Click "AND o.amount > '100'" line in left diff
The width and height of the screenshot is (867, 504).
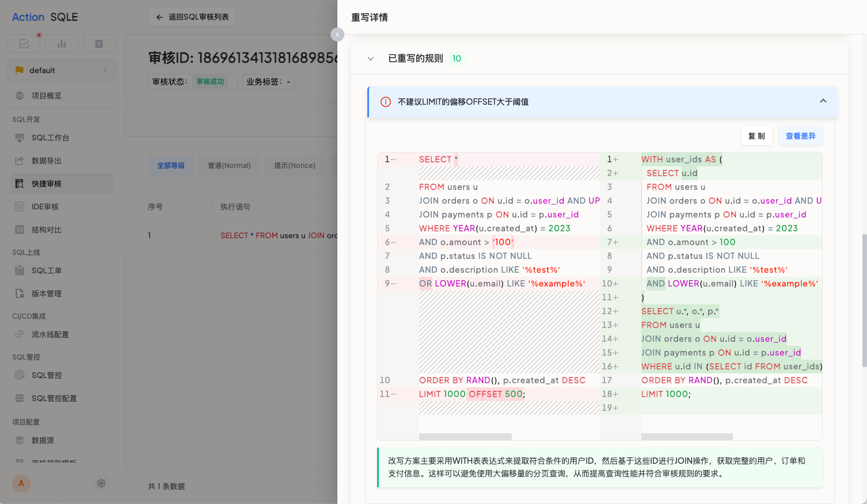click(466, 242)
